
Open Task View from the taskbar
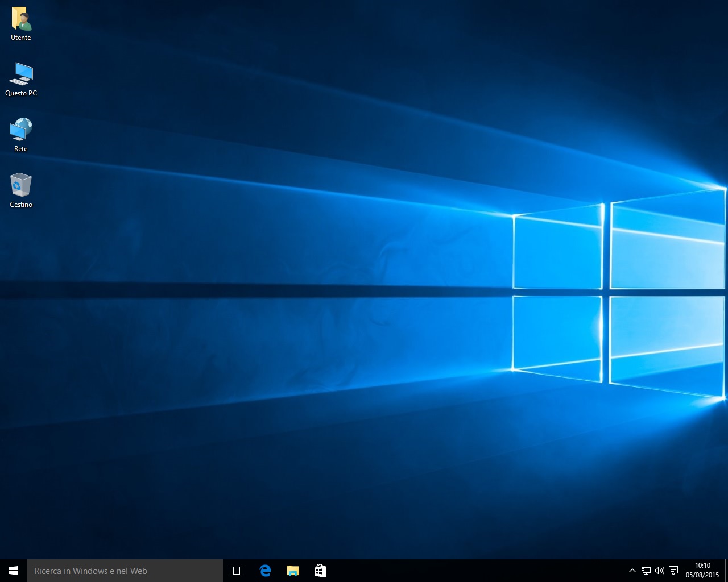pyautogui.click(x=237, y=571)
